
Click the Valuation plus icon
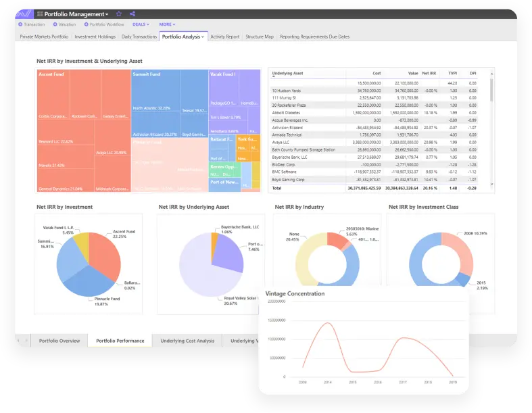pyautogui.click(x=55, y=24)
